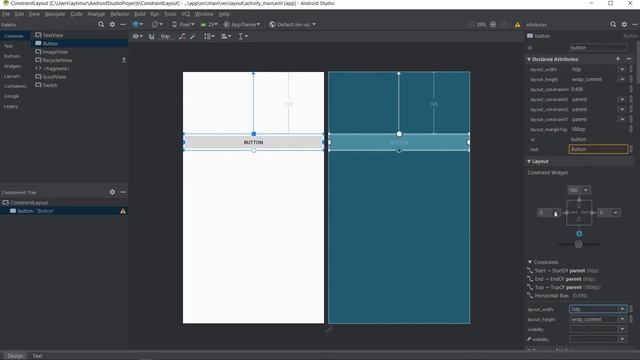This screenshot has width=640, height=360.
Task: Open the Common palette category
Action: coord(16,36)
